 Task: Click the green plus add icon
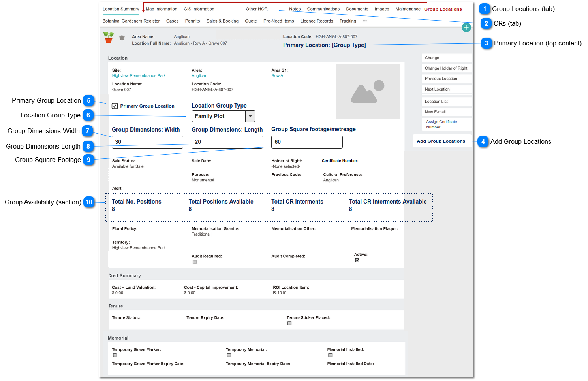(x=466, y=27)
